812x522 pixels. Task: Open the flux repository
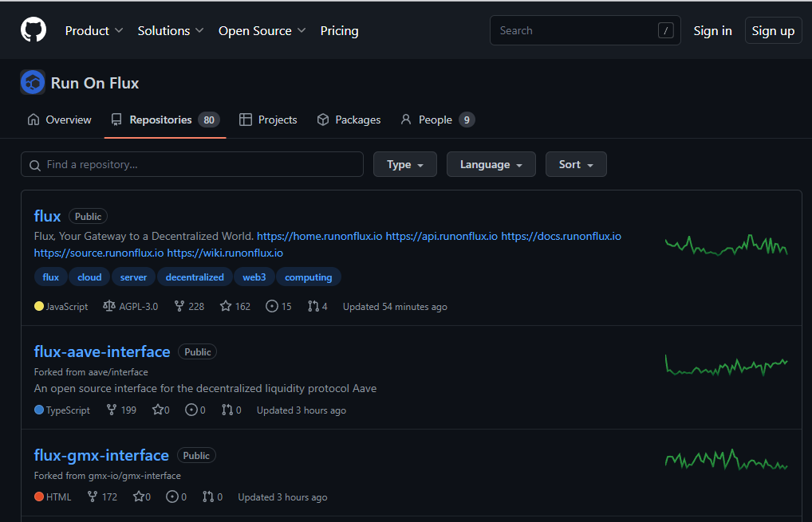click(x=47, y=216)
